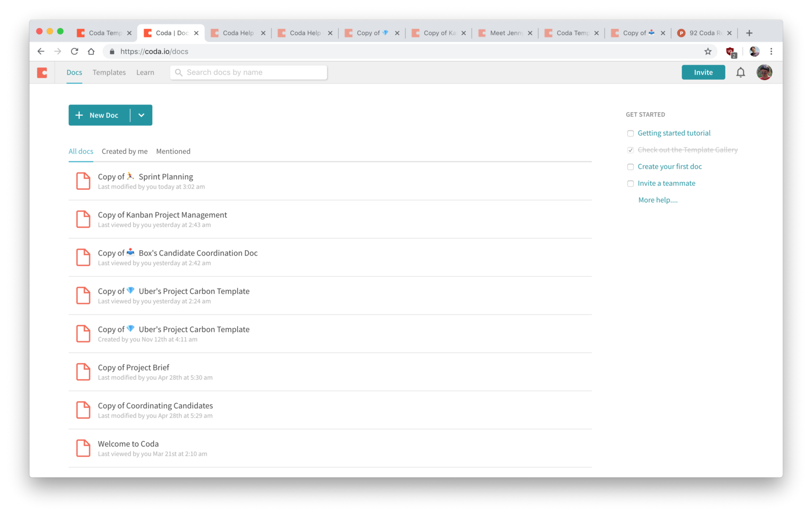Click the New Doc button
The width and height of the screenshot is (812, 516).
tap(99, 115)
